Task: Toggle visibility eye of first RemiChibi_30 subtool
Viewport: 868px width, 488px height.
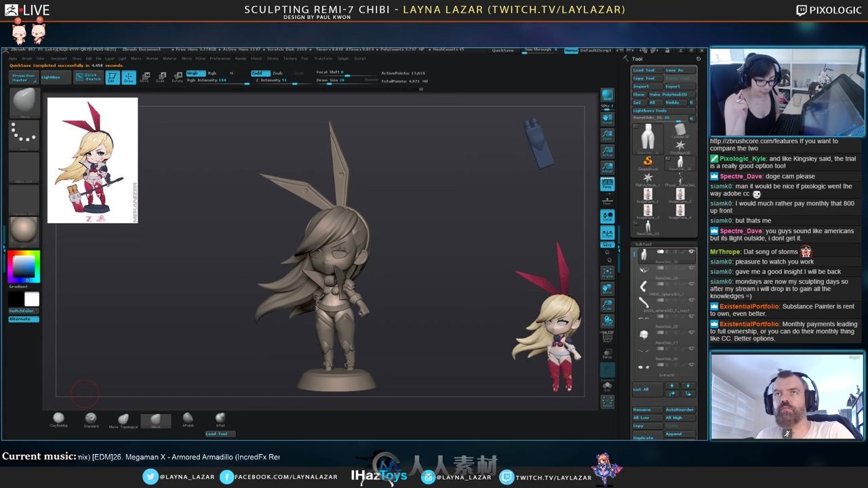Action: pos(692,252)
